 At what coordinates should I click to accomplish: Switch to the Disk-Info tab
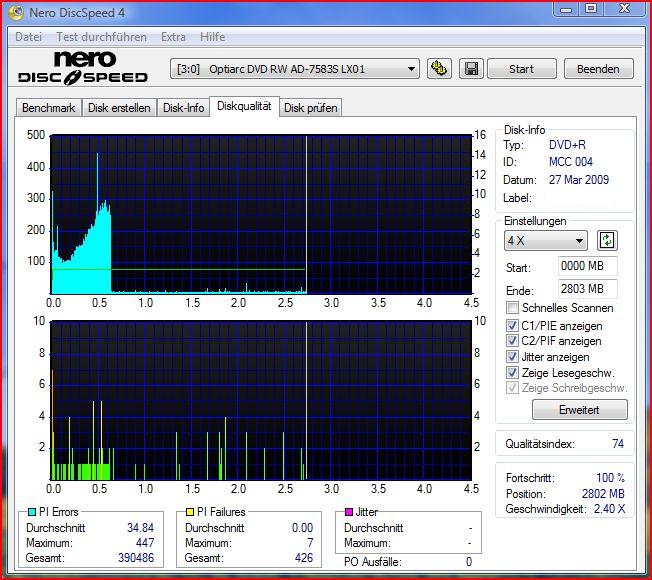(x=184, y=108)
